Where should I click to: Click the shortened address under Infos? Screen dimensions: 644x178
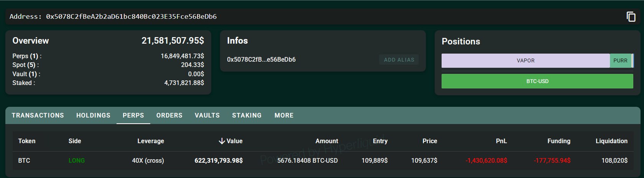tap(261, 60)
